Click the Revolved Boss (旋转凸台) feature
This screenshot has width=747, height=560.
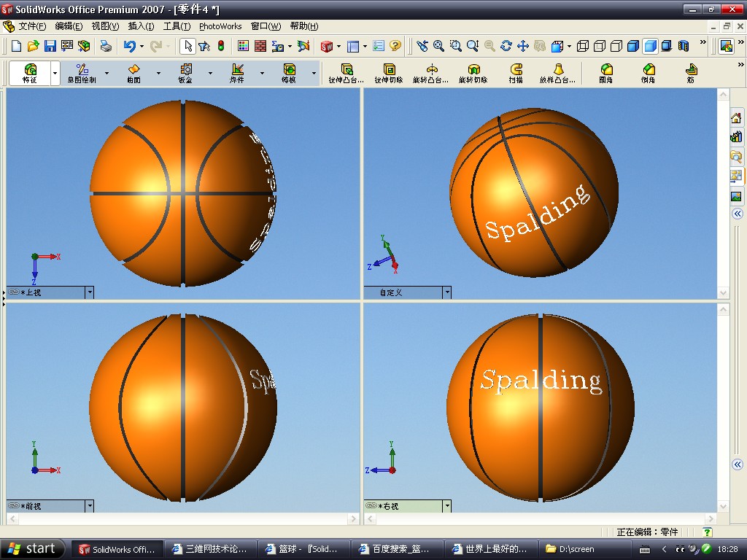pos(430,74)
